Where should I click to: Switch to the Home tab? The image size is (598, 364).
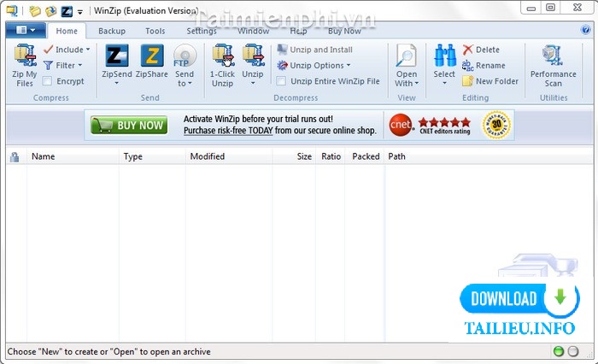pyautogui.click(x=67, y=31)
